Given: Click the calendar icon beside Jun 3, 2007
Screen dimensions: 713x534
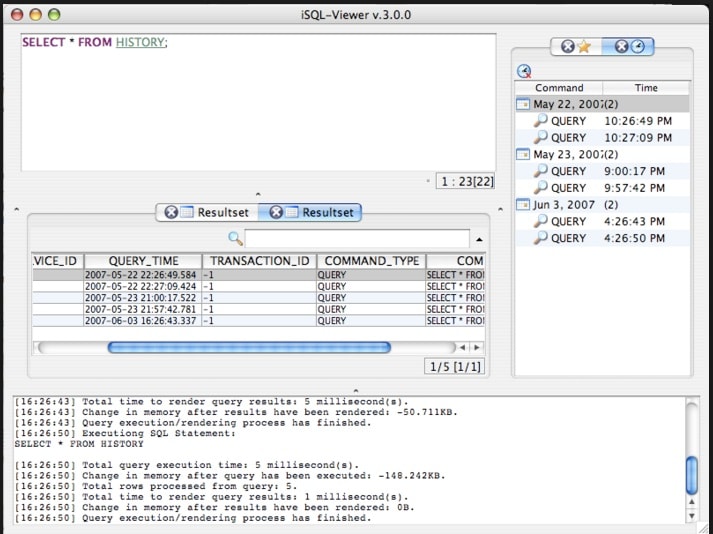Looking at the screenshot, I should point(523,205).
